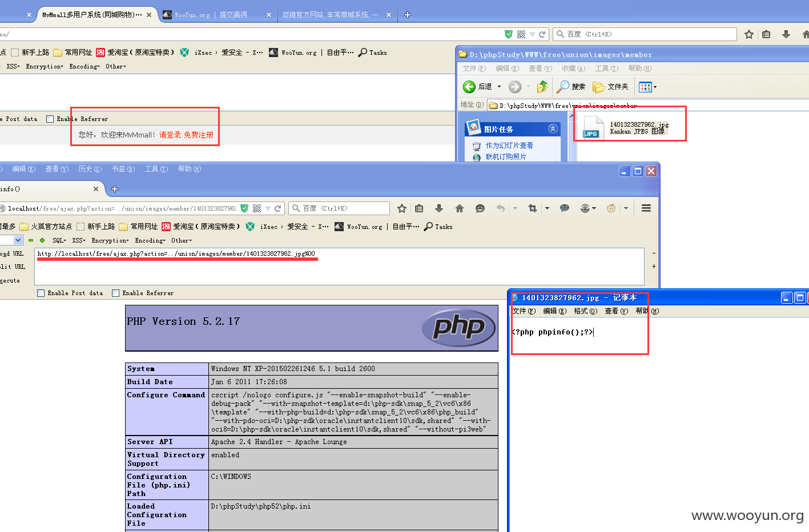The width and height of the screenshot is (809, 532).
Task: Click the green shield icon in the localhost URL bar
Action: (244, 208)
